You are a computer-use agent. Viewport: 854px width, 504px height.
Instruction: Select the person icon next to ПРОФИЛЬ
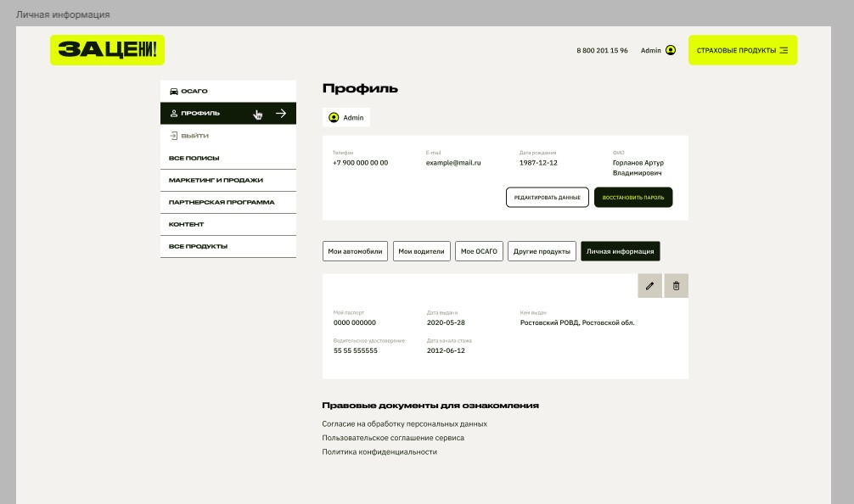coord(175,112)
